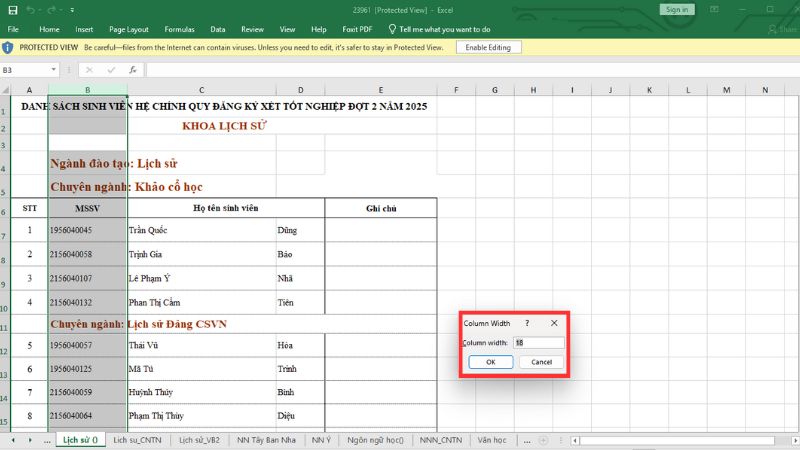Click Cancel in Column Width dialog
Screen dimensions: 800x450
[x=541, y=362]
